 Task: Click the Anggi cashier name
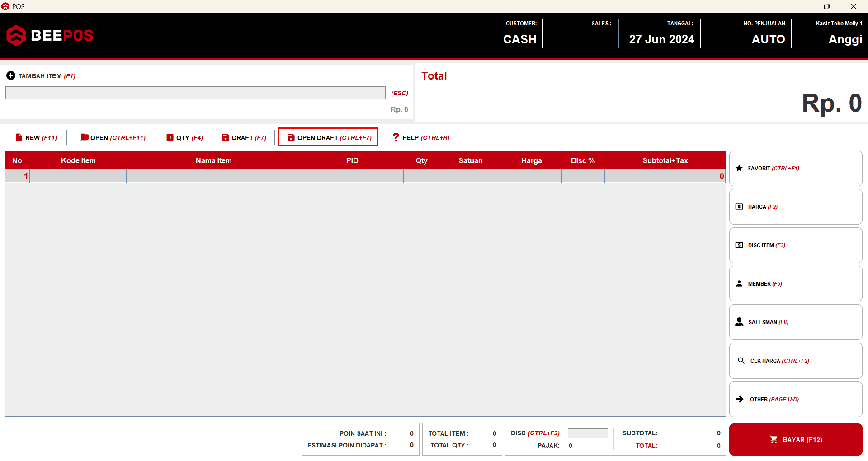coord(845,40)
